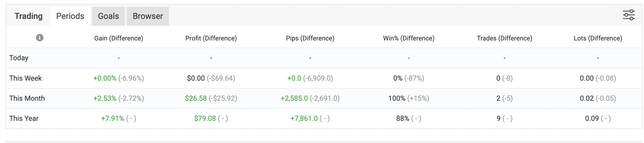Select the Periods tab

click(x=70, y=16)
